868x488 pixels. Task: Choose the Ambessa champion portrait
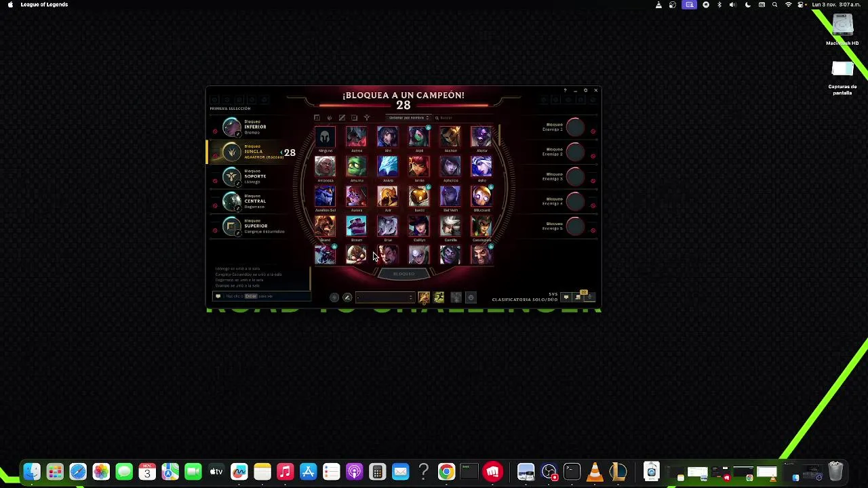click(x=325, y=167)
